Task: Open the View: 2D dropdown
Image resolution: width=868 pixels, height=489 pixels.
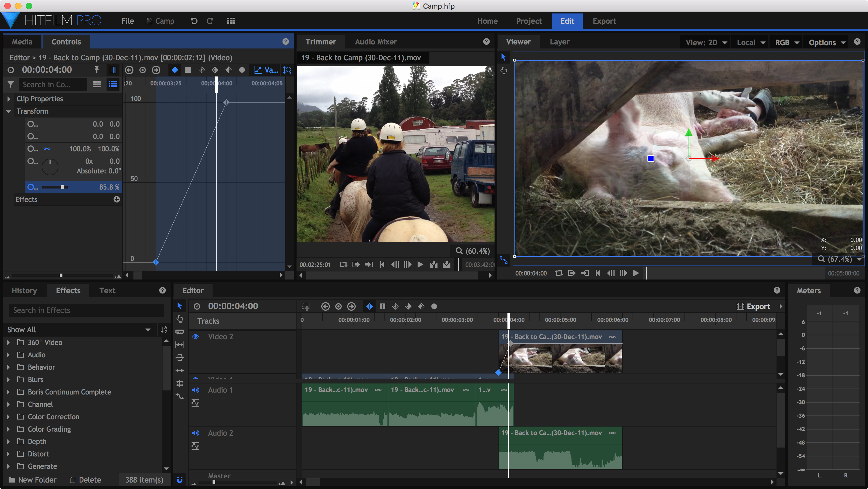Action: coord(705,43)
